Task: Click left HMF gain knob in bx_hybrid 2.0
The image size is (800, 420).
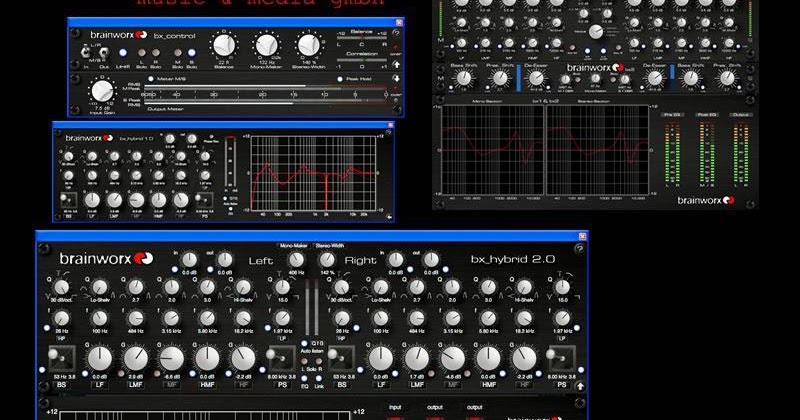Action: [207, 359]
